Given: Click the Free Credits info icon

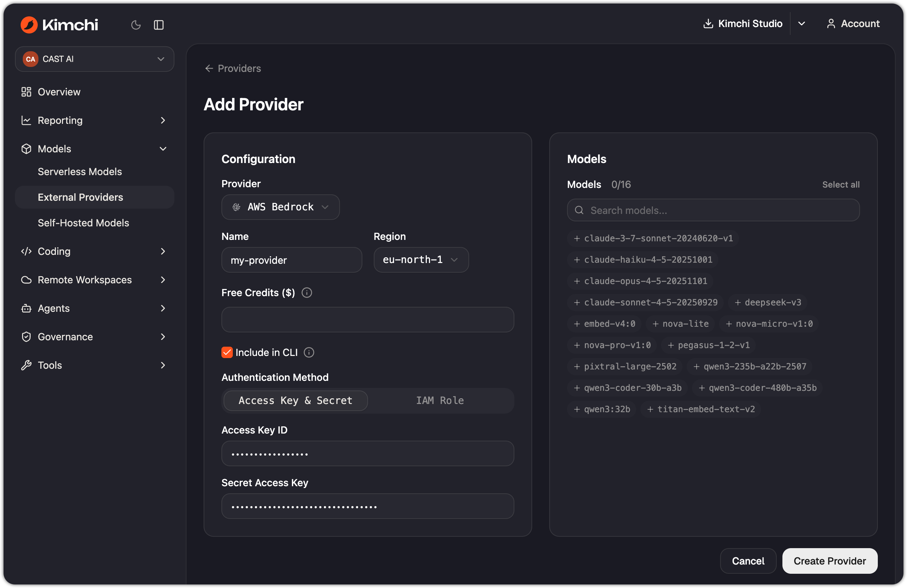Looking at the screenshot, I should coord(306,292).
